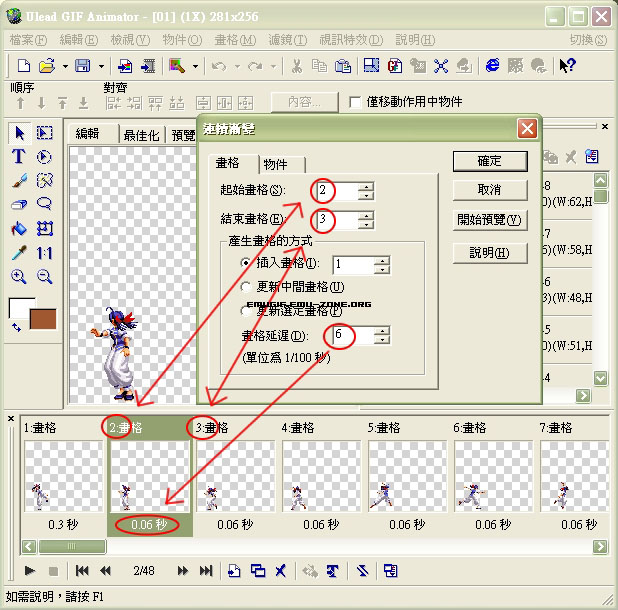This screenshot has height=610, width=618.
Task: Click the frame strip scroll right arrow
Action: click(x=600, y=546)
